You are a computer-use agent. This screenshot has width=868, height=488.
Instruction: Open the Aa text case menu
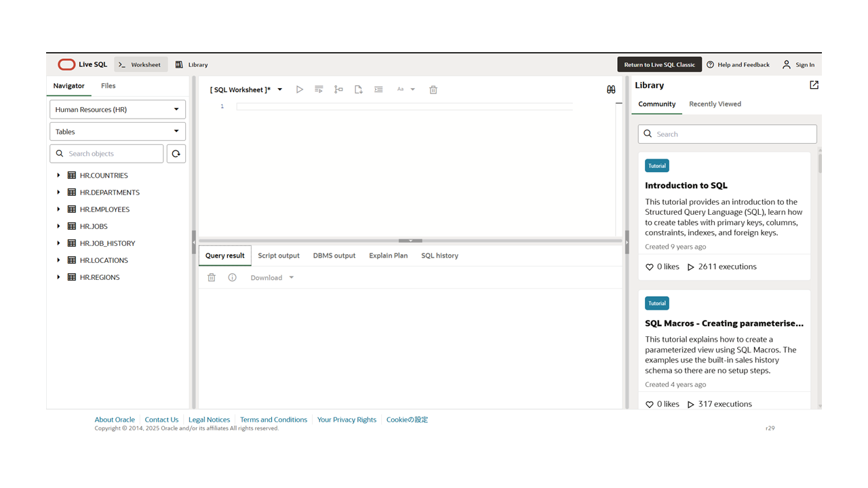[406, 89]
